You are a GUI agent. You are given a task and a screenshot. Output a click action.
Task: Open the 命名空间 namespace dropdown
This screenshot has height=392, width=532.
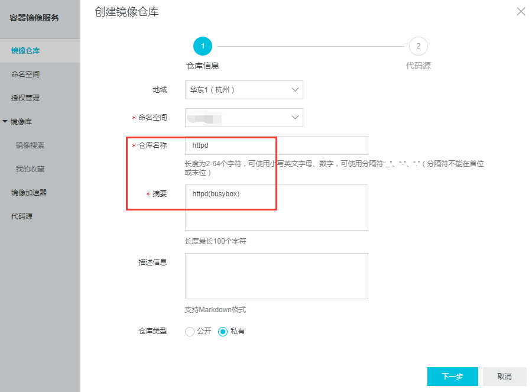pos(244,118)
